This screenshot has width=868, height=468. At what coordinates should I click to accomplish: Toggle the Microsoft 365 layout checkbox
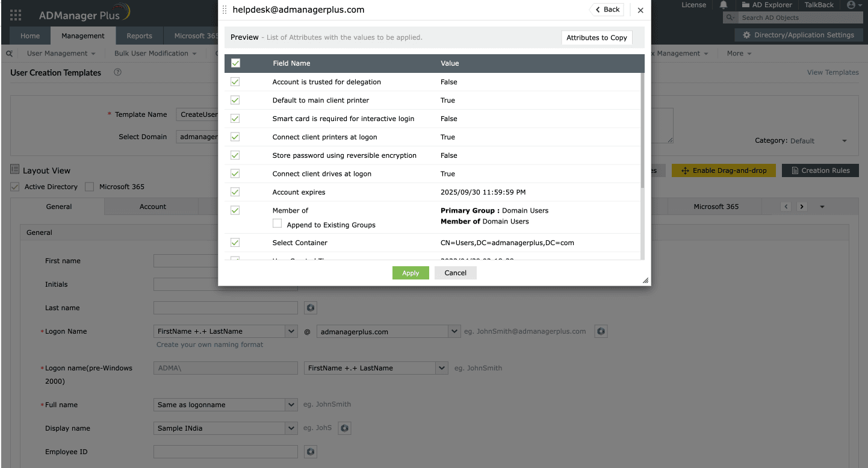pyautogui.click(x=90, y=187)
